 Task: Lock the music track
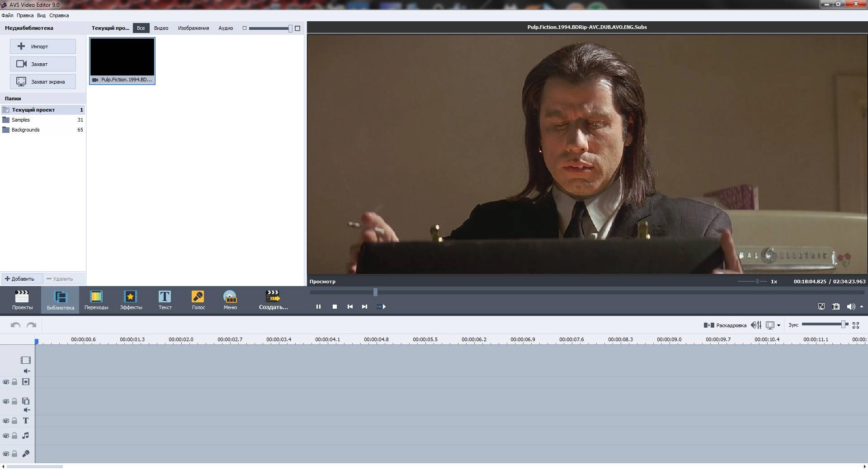pyautogui.click(x=14, y=436)
